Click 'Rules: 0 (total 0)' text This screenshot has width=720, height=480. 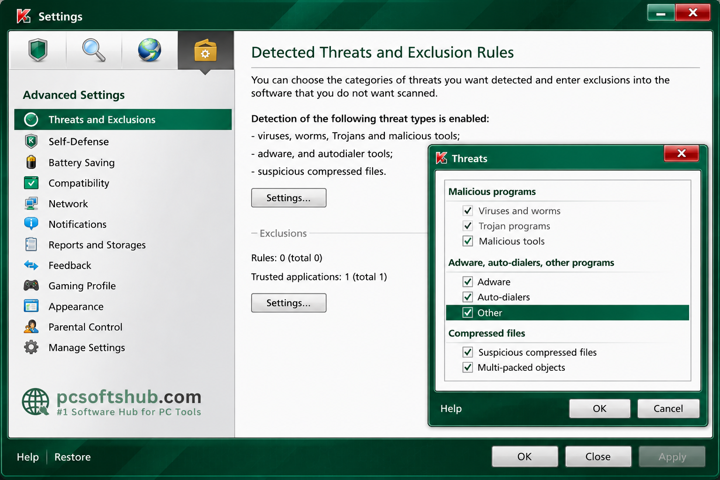287,258
